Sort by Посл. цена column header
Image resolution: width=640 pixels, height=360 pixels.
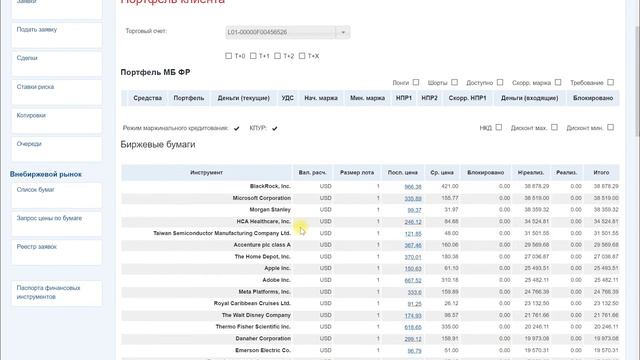402,173
